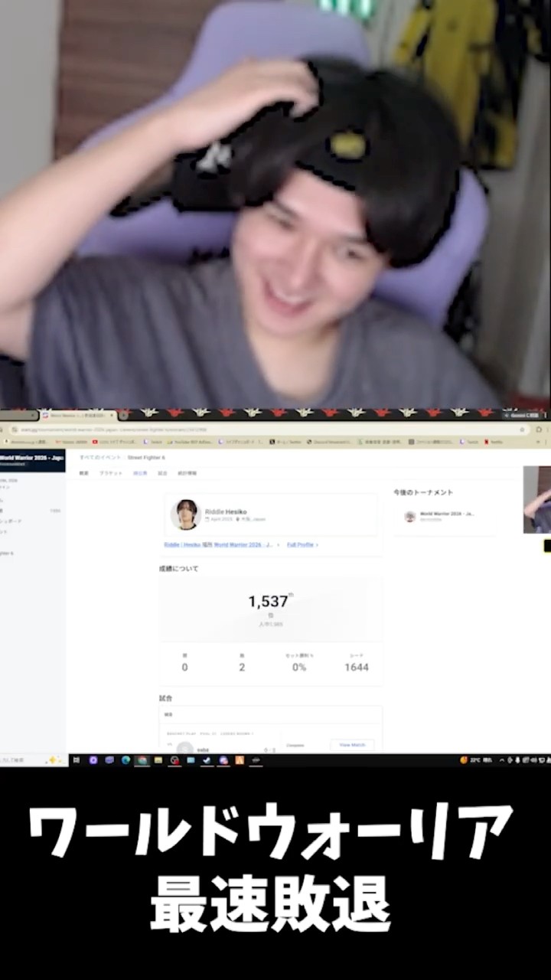Click the streamer webcam thumbnail beside the page
This screenshot has width=551, height=980.
(x=536, y=499)
